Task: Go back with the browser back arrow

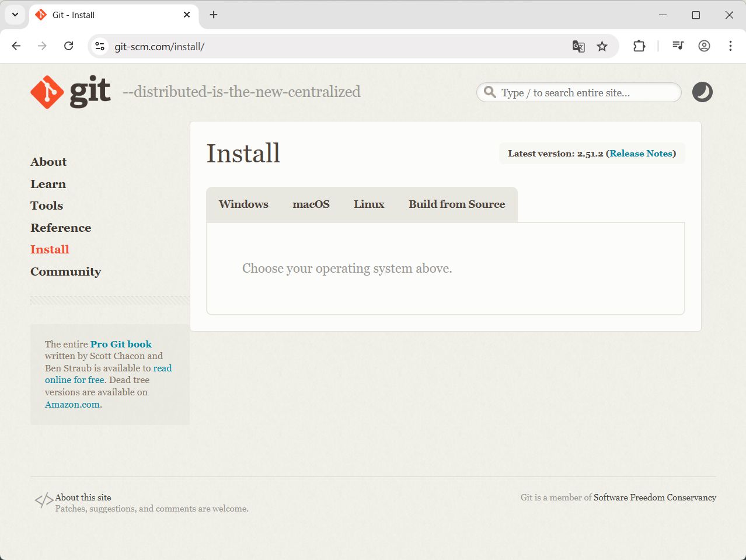Action: (16, 46)
